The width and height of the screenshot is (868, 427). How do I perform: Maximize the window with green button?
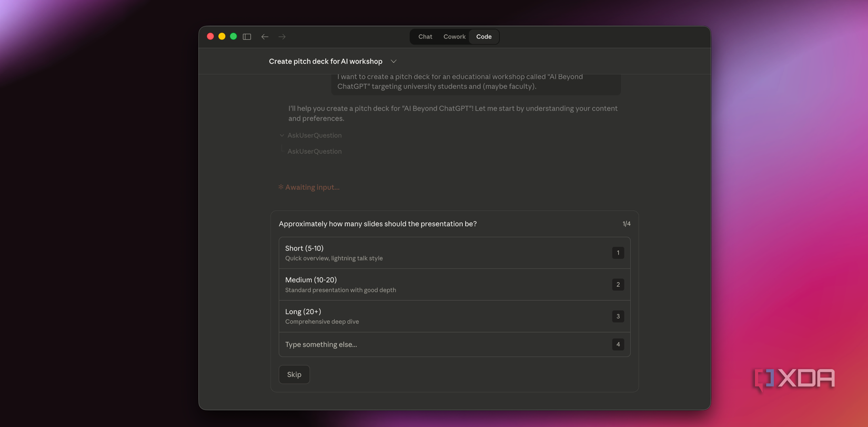point(234,37)
